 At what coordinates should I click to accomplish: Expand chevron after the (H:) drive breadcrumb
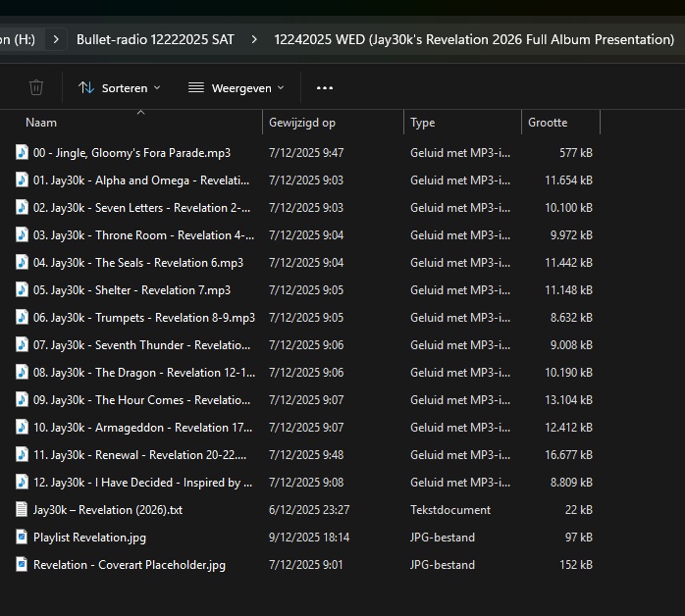(x=56, y=40)
